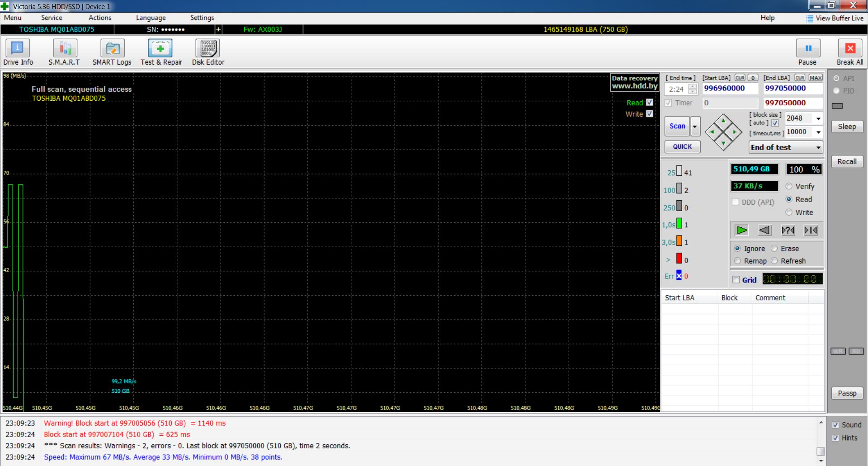Viewport: 868px width, 466px height.
Task: Toggle the Read graph checkbox
Action: coord(650,103)
